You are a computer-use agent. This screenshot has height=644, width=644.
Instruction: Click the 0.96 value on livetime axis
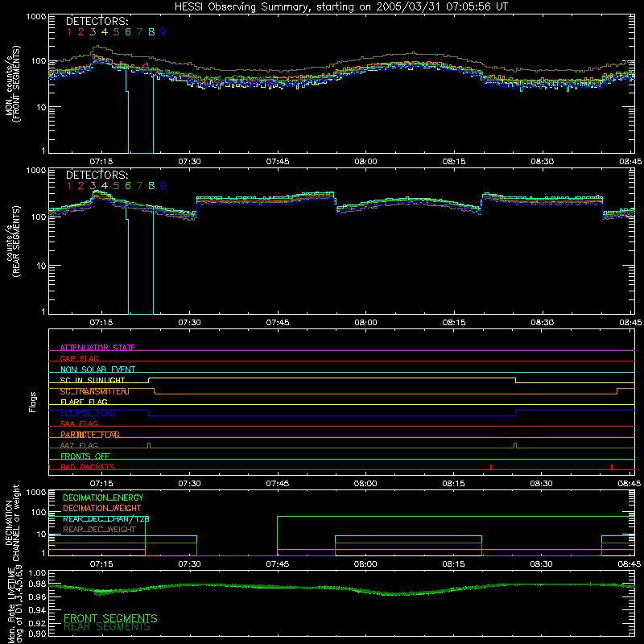click(37, 597)
